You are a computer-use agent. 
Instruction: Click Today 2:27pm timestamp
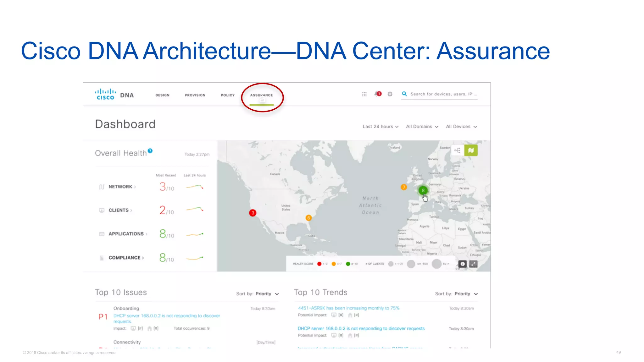point(197,154)
